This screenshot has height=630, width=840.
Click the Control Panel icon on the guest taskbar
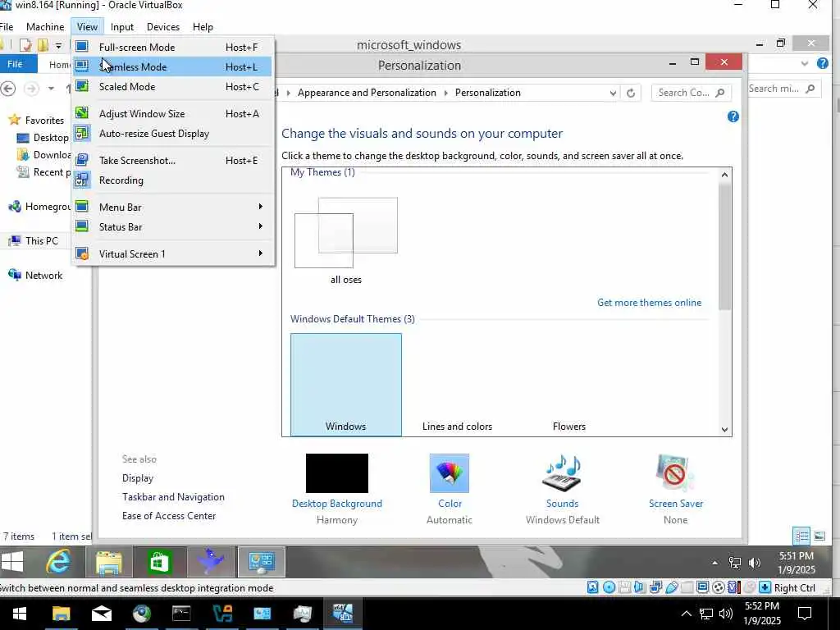coord(262,562)
